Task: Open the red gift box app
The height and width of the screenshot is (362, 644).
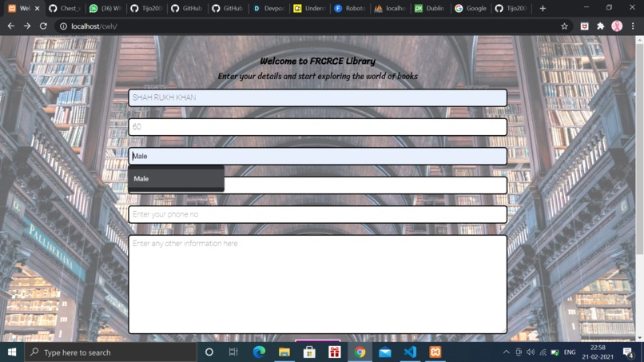Action: click(x=334, y=352)
